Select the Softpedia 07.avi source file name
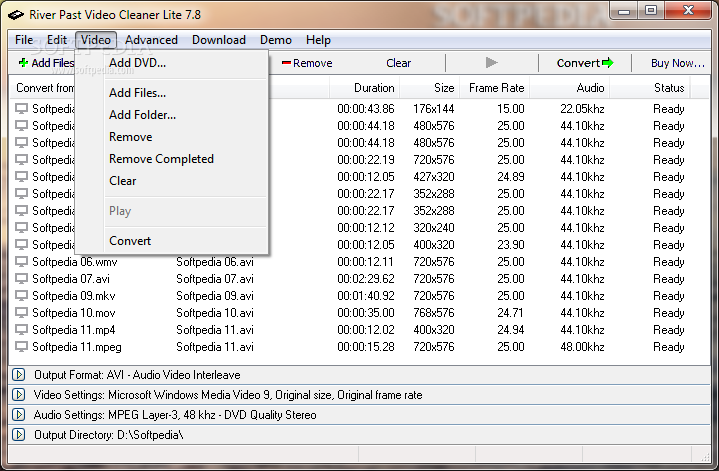The image size is (719, 471). pyautogui.click(x=71, y=279)
